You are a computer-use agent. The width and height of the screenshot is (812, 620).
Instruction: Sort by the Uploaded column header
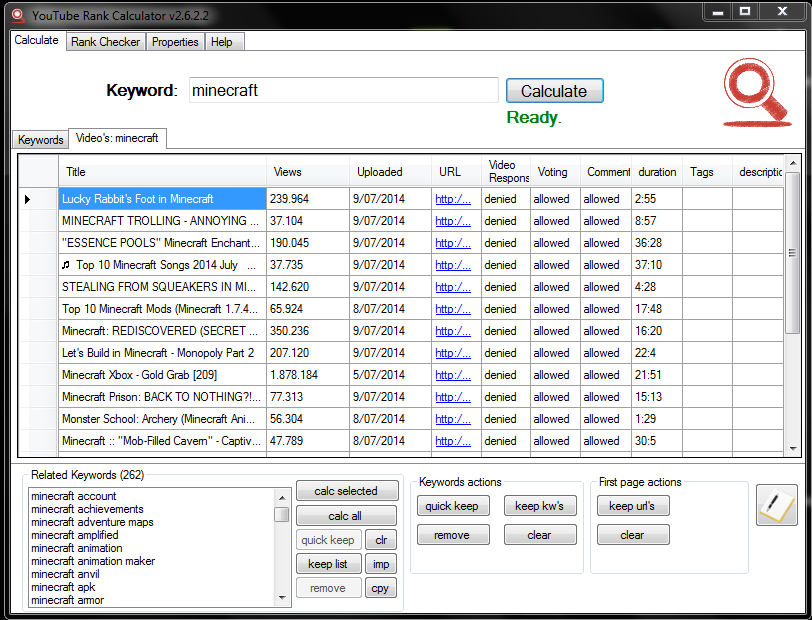click(390, 172)
